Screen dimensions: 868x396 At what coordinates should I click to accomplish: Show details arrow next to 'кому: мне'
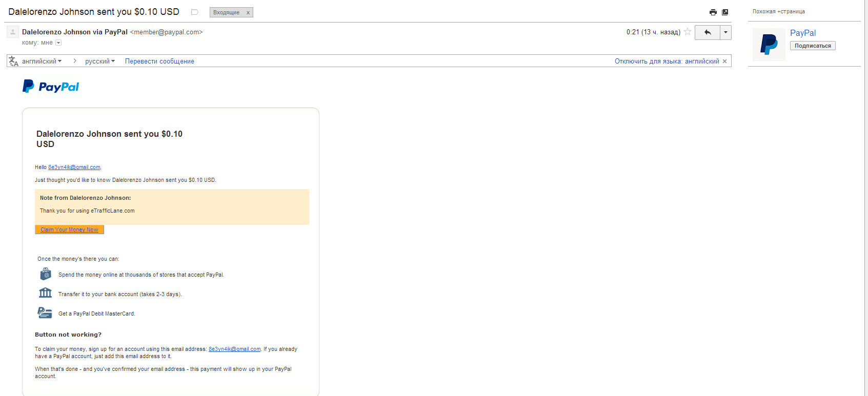(x=58, y=43)
